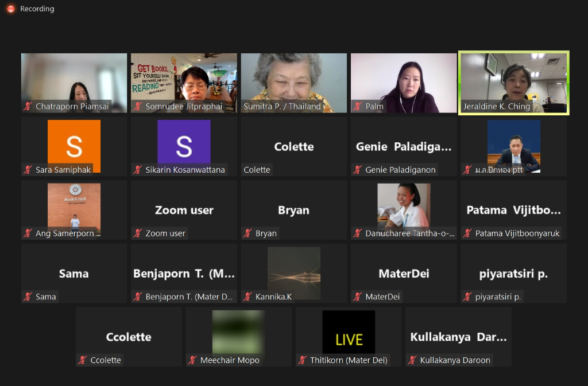Select the LIVE avatar in Thitikorn's tile
Viewport: 588px width, 386px height.
tap(349, 333)
